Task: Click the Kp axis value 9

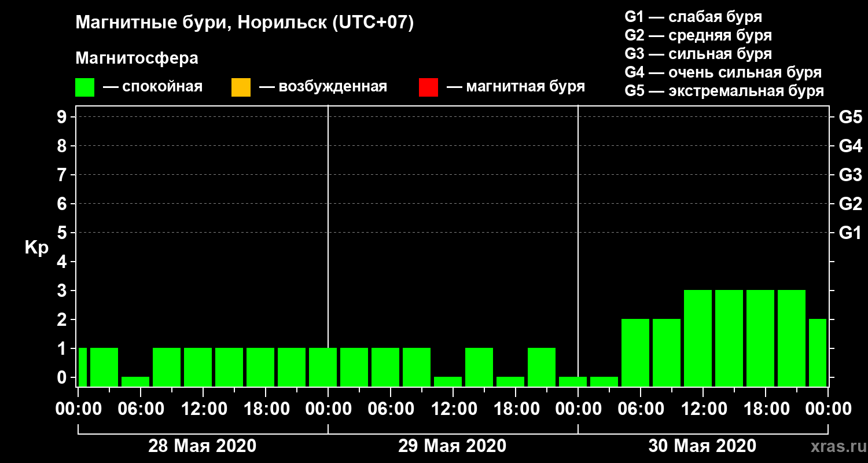Action: pos(63,117)
